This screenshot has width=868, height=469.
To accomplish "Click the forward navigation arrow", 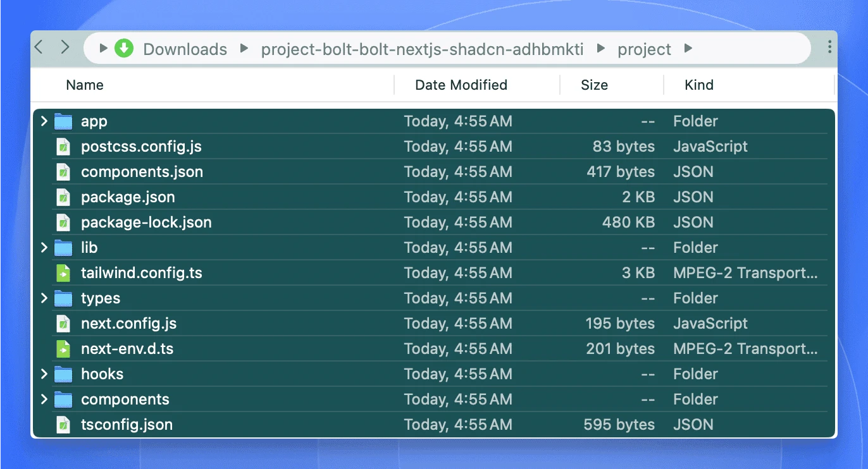I will pos(65,47).
